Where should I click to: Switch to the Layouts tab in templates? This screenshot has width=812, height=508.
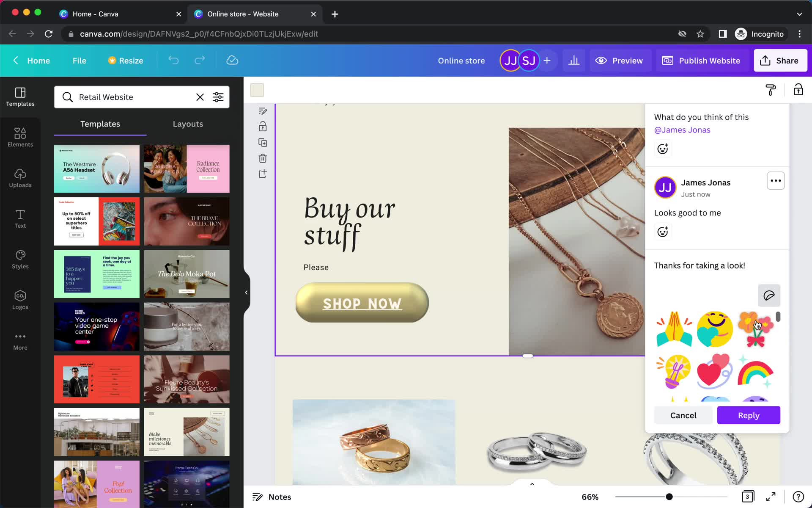coord(188,124)
